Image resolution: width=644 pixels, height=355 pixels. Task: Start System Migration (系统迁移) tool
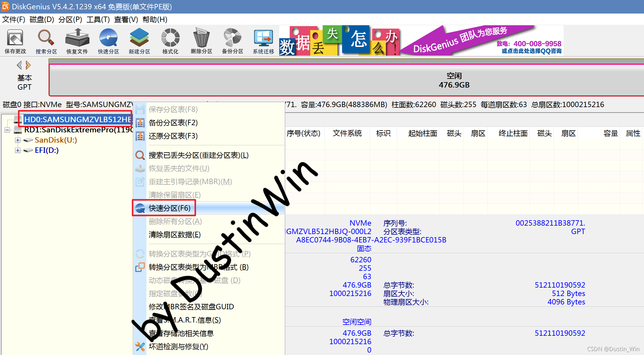(264, 41)
